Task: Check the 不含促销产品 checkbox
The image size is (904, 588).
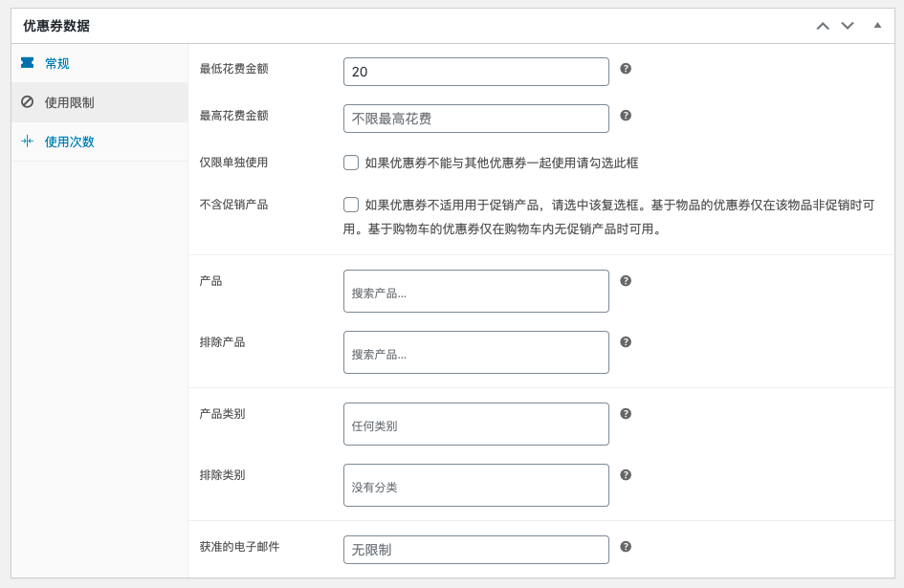Action: click(x=351, y=205)
